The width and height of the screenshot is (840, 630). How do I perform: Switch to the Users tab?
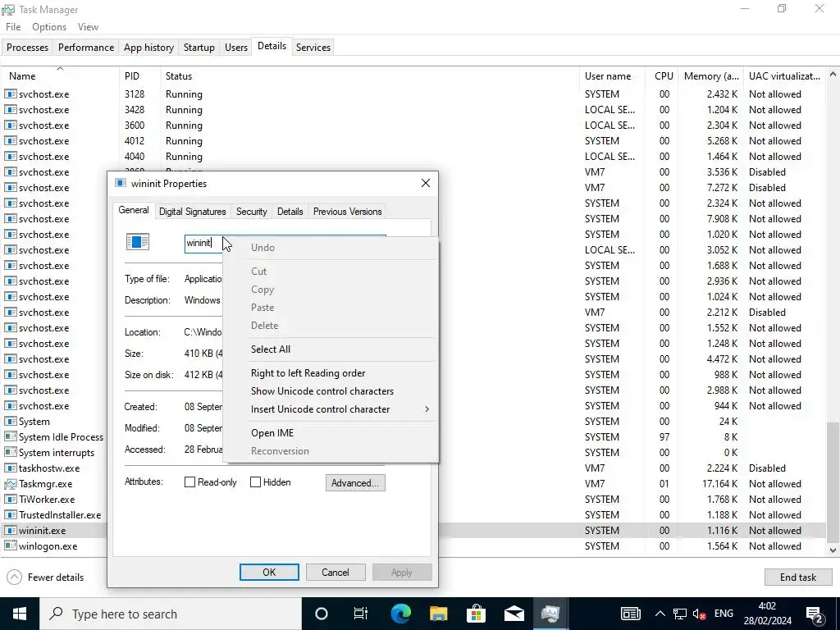(236, 47)
